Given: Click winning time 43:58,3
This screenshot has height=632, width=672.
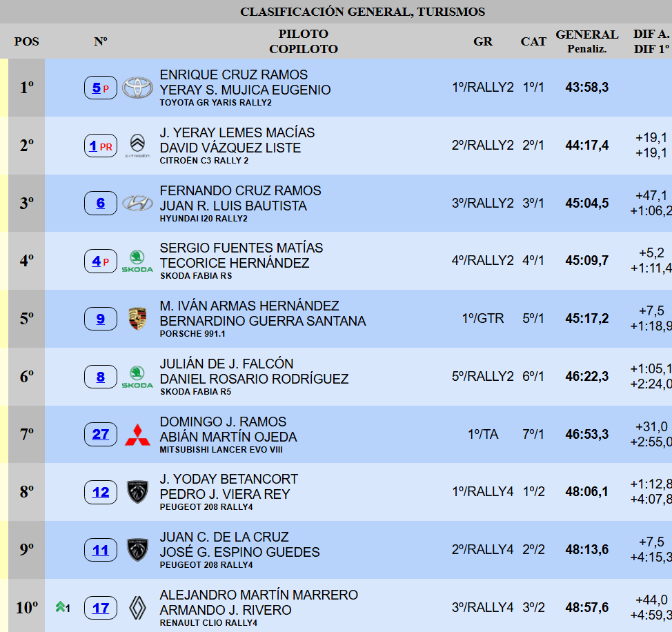Looking at the screenshot, I should pyautogui.click(x=586, y=88).
